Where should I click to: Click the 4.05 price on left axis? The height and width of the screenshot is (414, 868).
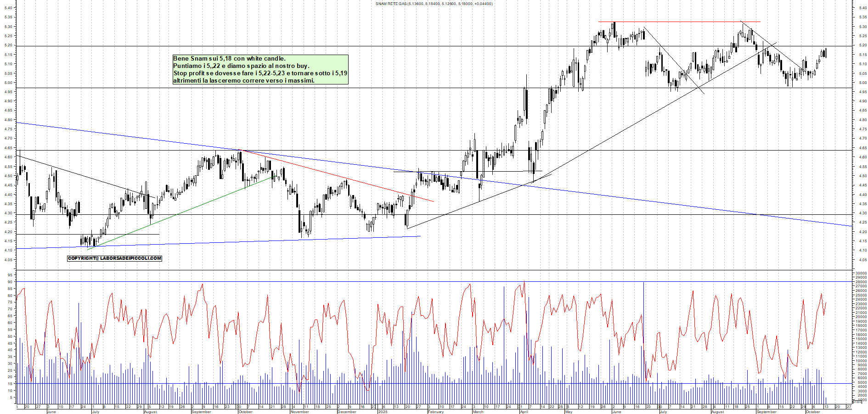pyautogui.click(x=8, y=260)
